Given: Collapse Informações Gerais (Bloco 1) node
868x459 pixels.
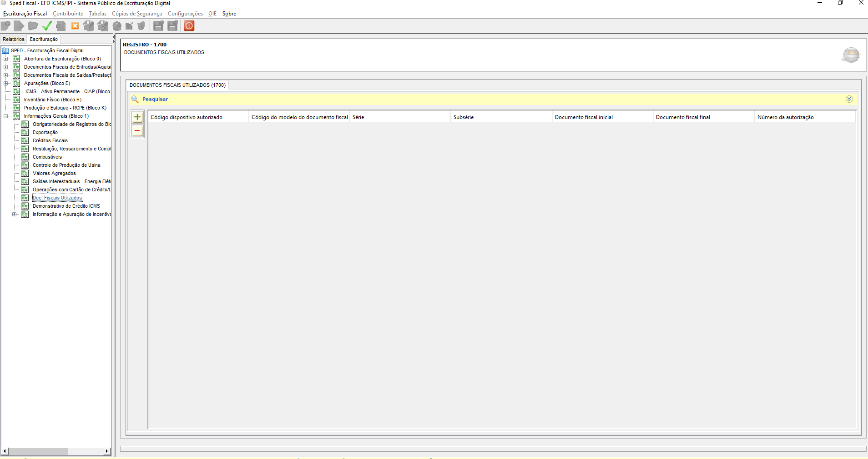Looking at the screenshot, I should pos(5,116).
